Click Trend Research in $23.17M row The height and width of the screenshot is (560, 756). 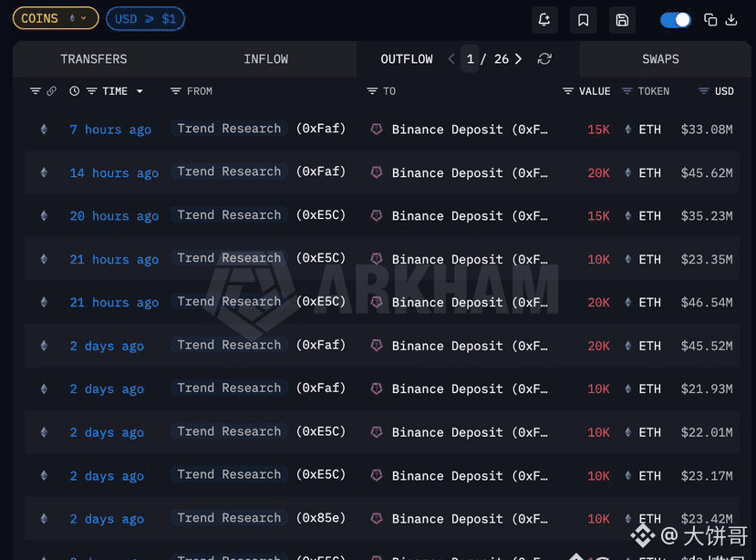pos(229,474)
